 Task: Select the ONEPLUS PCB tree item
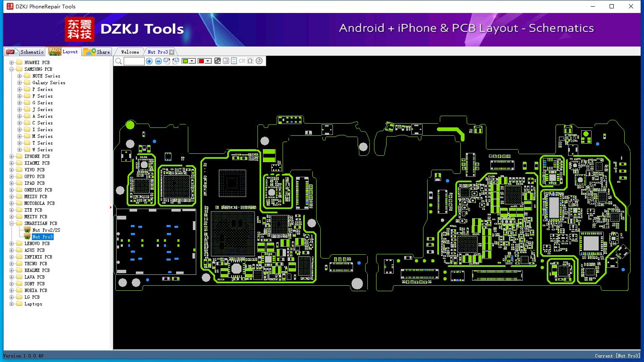pyautogui.click(x=38, y=190)
